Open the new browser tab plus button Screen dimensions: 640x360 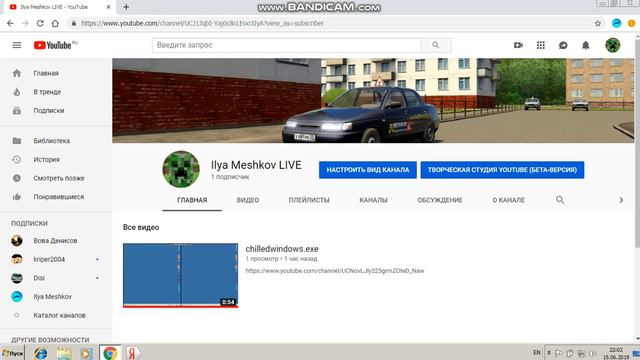click(126, 7)
